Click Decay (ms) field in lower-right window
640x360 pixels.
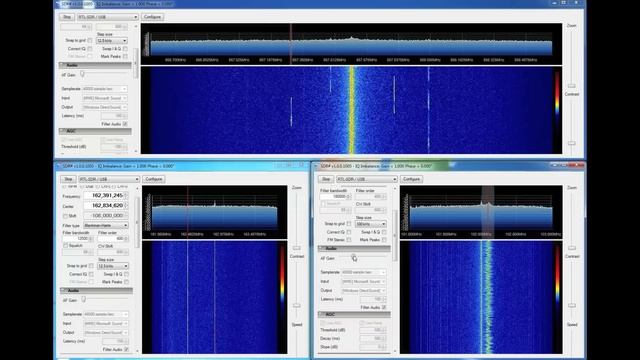373,338
